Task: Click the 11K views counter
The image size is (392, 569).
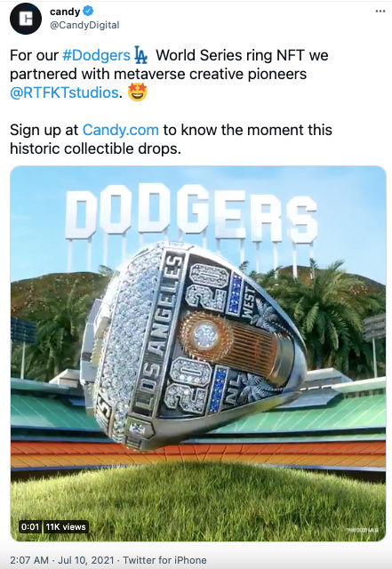Action: coord(66,526)
